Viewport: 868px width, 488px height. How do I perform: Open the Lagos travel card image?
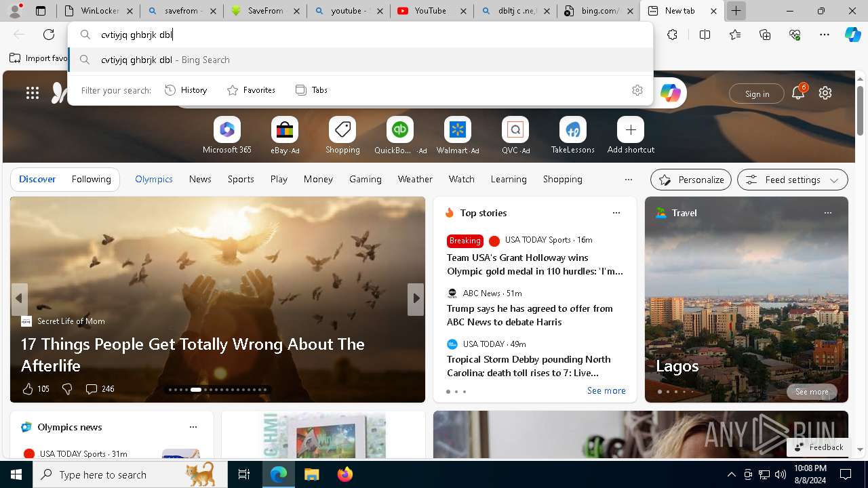coord(747,300)
